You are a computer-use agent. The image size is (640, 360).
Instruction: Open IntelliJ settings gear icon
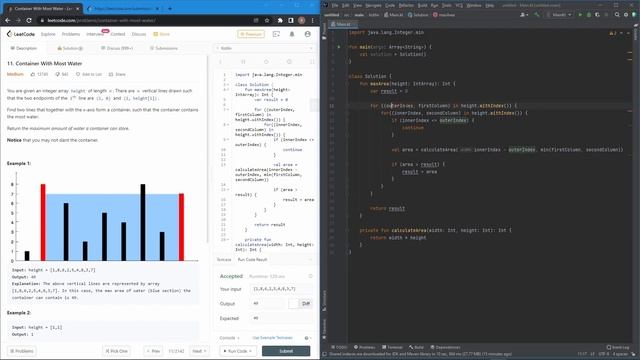point(626,15)
